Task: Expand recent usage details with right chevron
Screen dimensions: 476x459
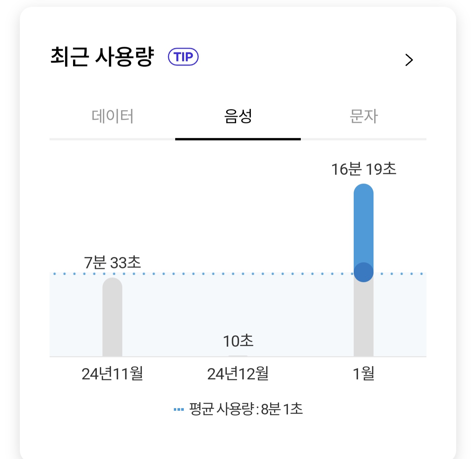Action: [409, 60]
